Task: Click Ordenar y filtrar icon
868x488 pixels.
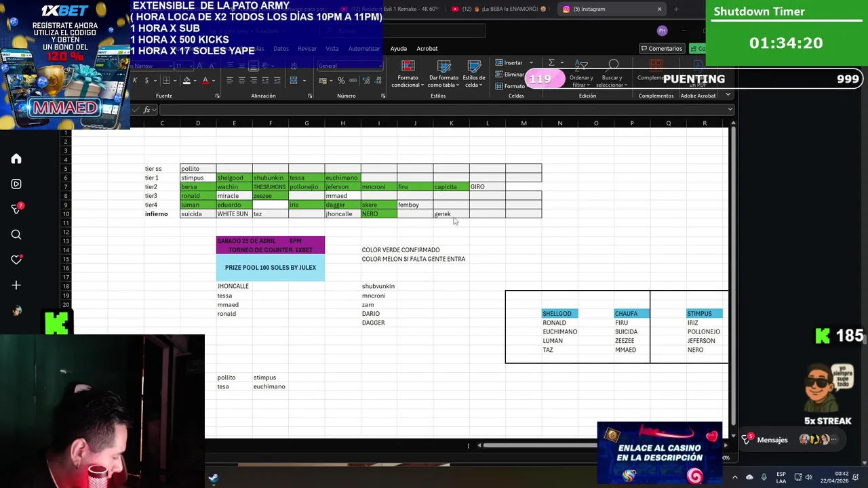Action: click(581, 74)
